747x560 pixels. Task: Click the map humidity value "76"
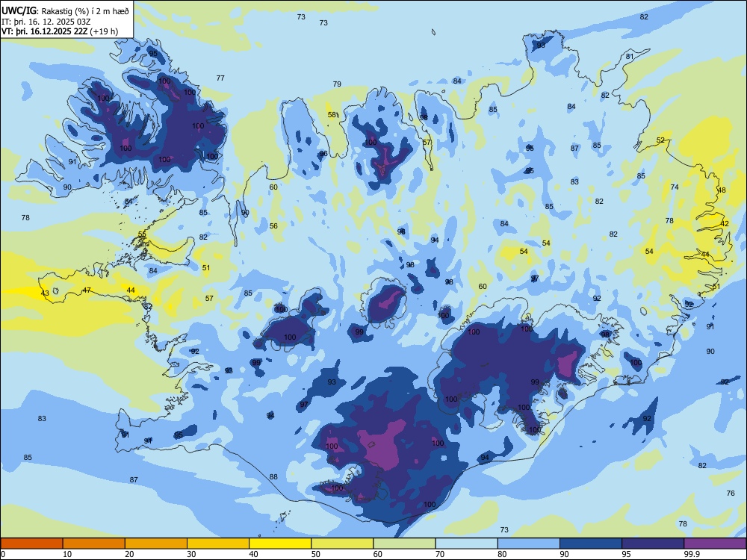coord(731,494)
